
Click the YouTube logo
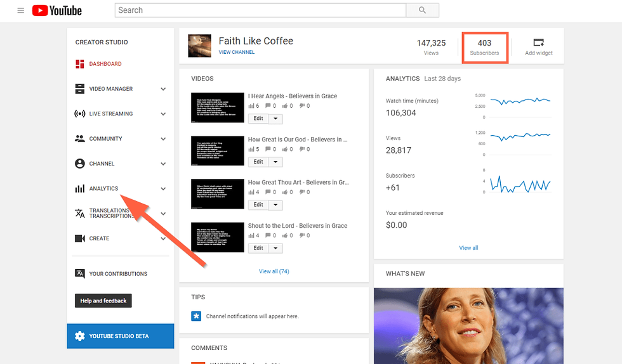[57, 10]
